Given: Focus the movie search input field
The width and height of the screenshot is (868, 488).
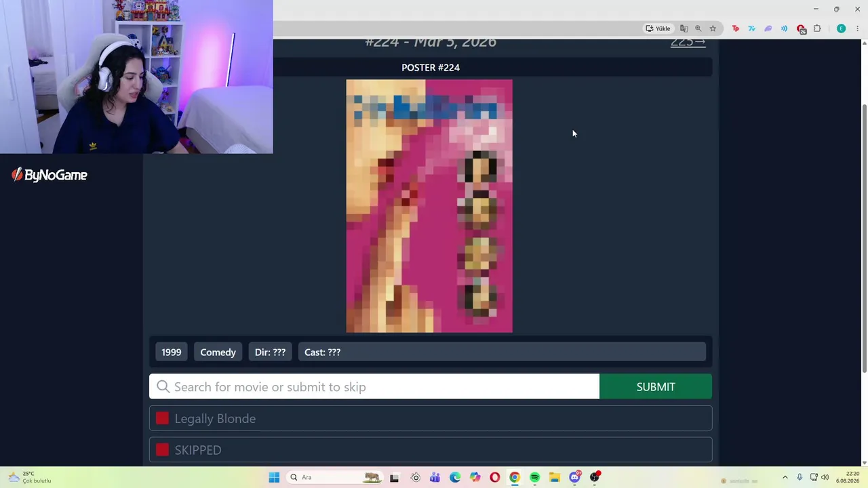Looking at the screenshot, I should coord(374,386).
